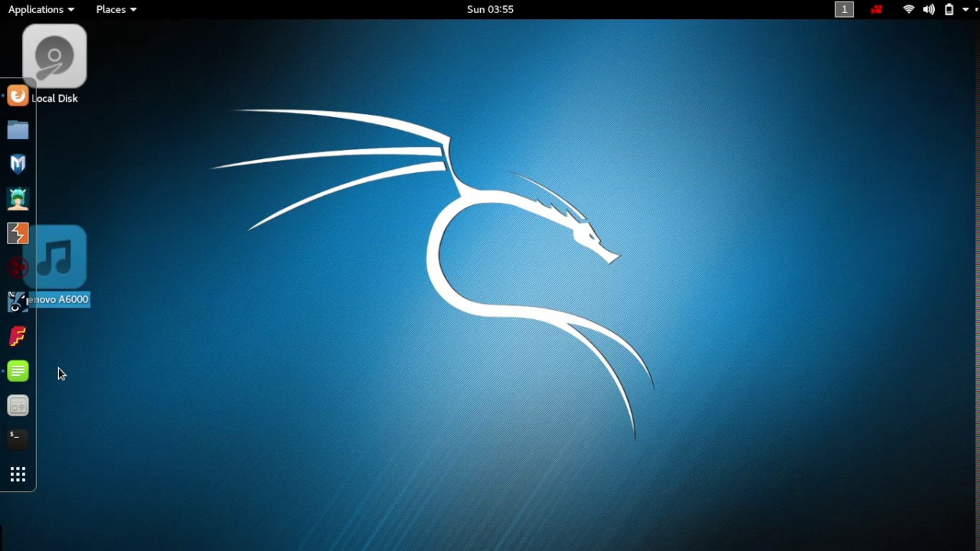Image resolution: width=980 pixels, height=551 pixels.
Task: Open the Applications menu
Action: click(41, 9)
